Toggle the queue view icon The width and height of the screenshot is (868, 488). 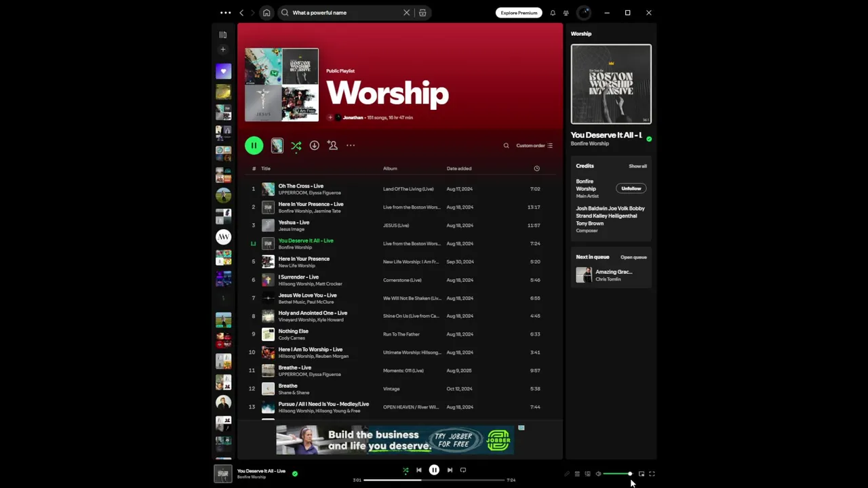pos(577,474)
